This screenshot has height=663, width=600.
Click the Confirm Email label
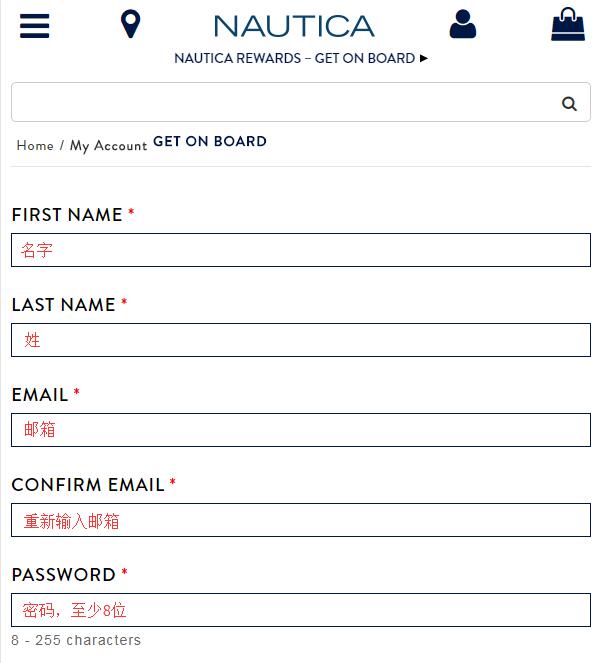click(88, 485)
